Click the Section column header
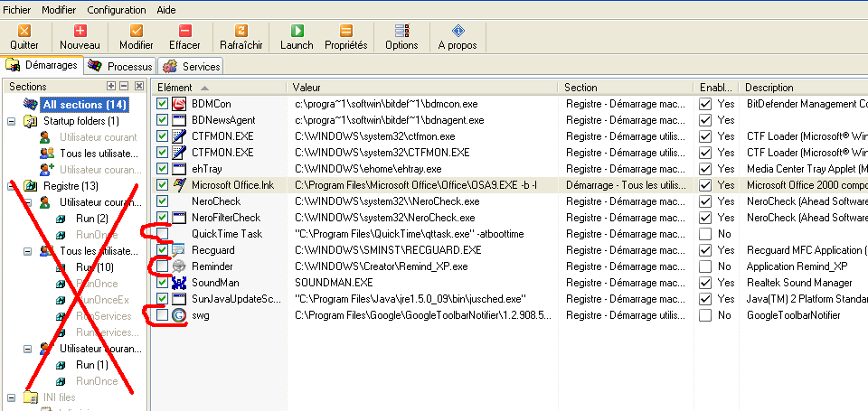Screen dimensions: 868x411 [x=626, y=88]
